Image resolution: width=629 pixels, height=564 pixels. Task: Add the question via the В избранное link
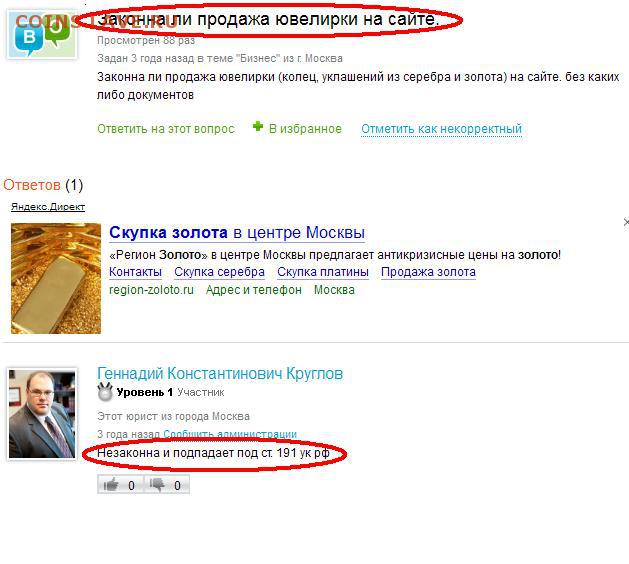click(305, 129)
